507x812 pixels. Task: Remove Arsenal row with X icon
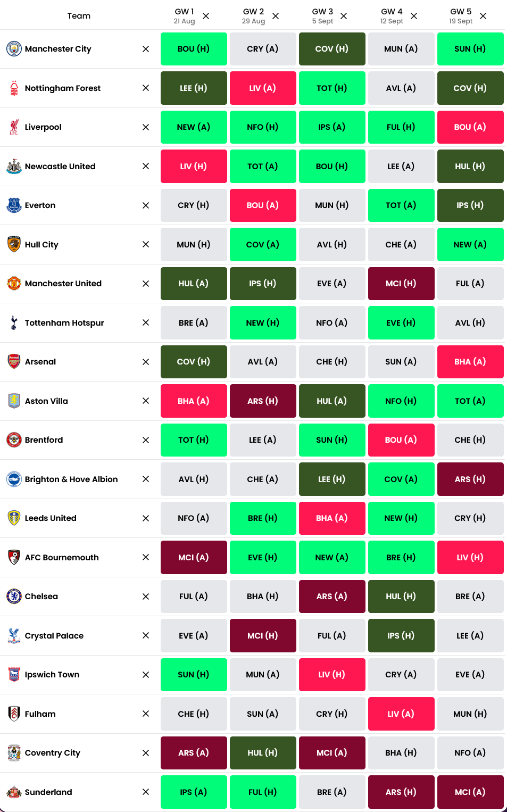[146, 362]
